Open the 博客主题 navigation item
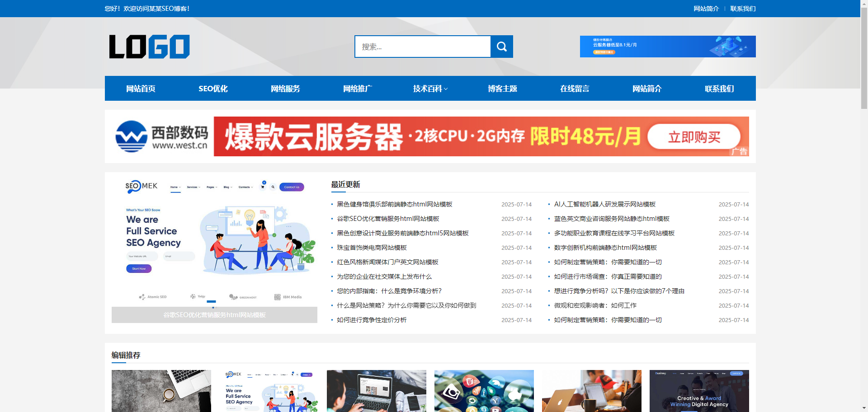The width and height of the screenshot is (868, 412). pyautogui.click(x=502, y=89)
